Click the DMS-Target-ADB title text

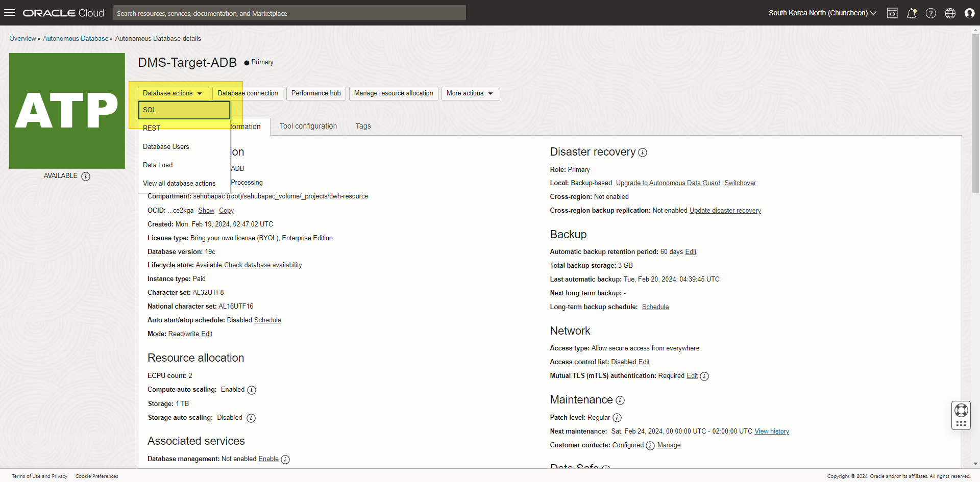click(187, 63)
